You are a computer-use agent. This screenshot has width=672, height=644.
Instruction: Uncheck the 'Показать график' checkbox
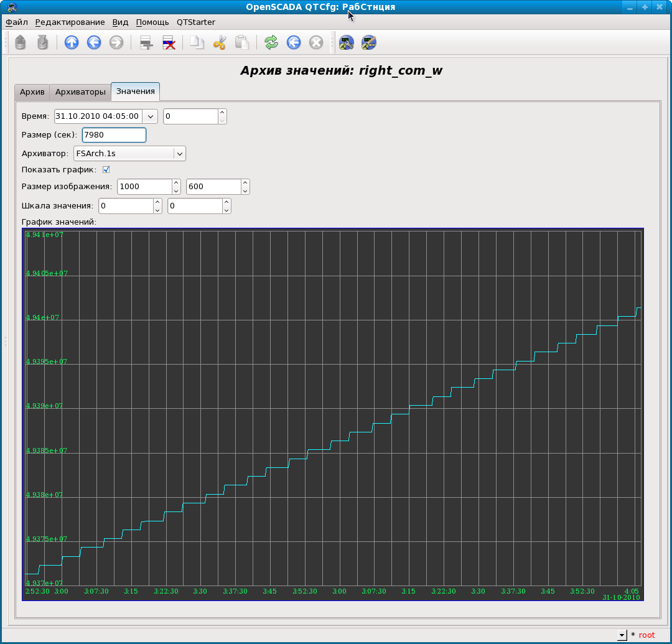[x=106, y=169]
